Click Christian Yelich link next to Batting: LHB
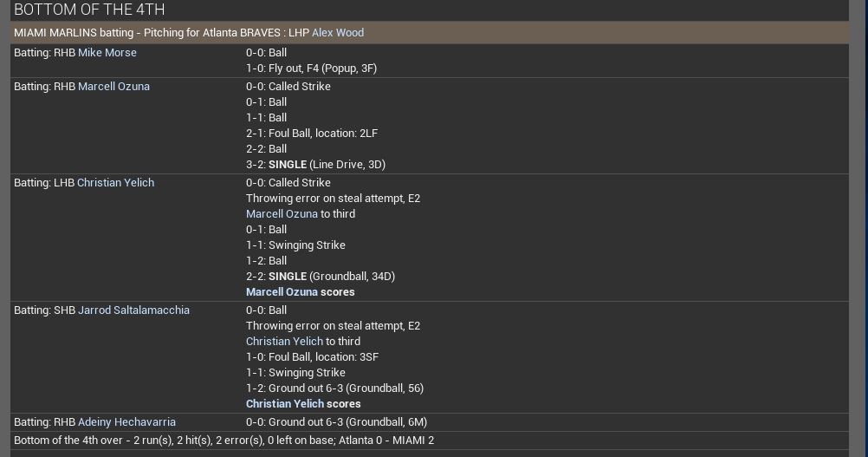 click(115, 183)
